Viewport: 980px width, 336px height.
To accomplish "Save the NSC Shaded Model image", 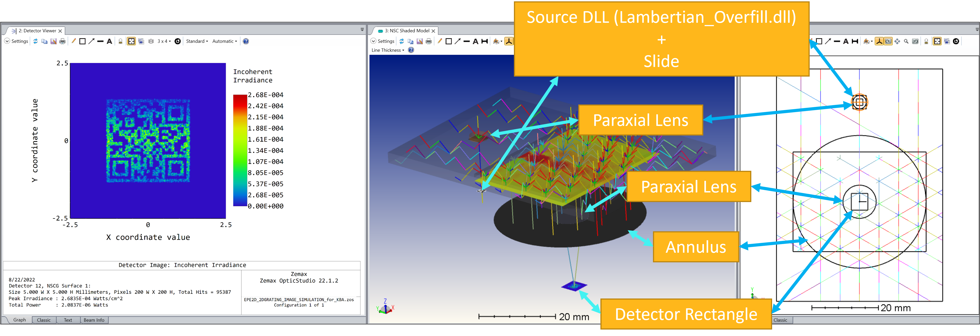I will pyautogui.click(x=420, y=41).
